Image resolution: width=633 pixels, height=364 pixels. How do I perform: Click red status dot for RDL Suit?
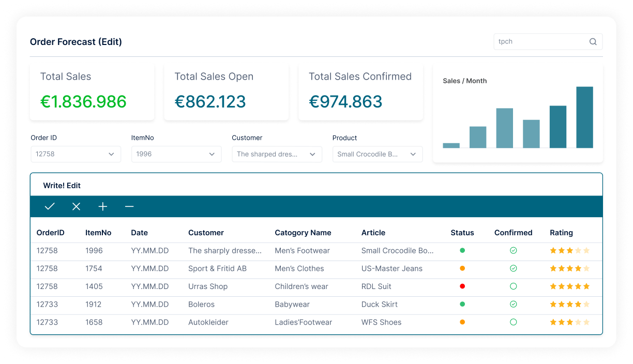tap(462, 286)
